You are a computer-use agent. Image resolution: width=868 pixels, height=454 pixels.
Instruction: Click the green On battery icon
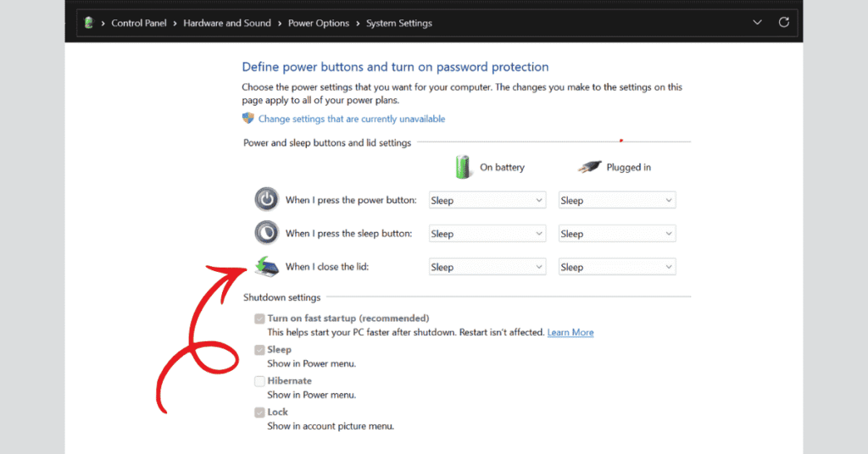pyautogui.click(x=463, y=167)
